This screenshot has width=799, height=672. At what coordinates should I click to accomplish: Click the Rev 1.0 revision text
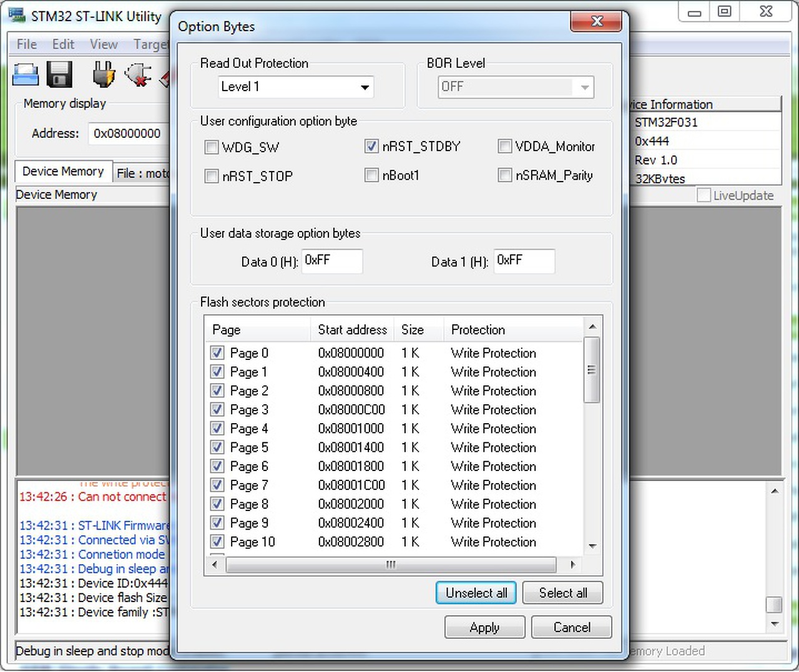pyautogui.click(x=656, y=160)
